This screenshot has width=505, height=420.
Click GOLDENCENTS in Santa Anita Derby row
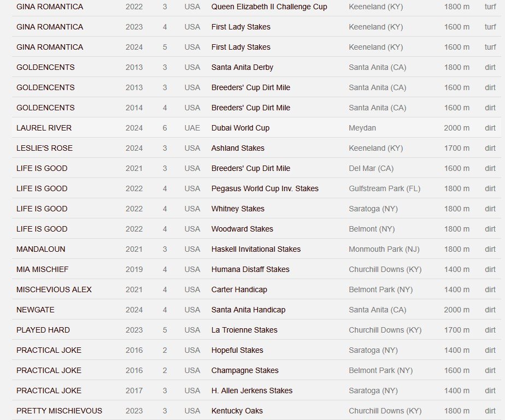45,68
